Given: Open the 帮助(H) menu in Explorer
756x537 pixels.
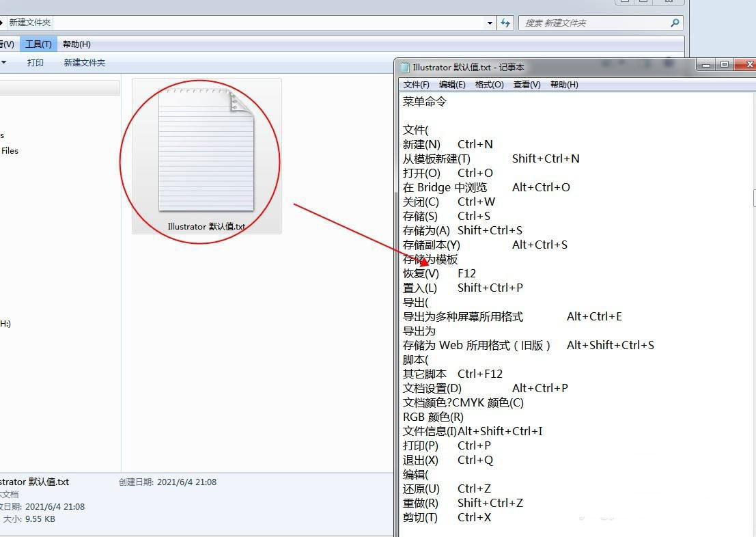Looking at the screenshot, I should point(76,44).
